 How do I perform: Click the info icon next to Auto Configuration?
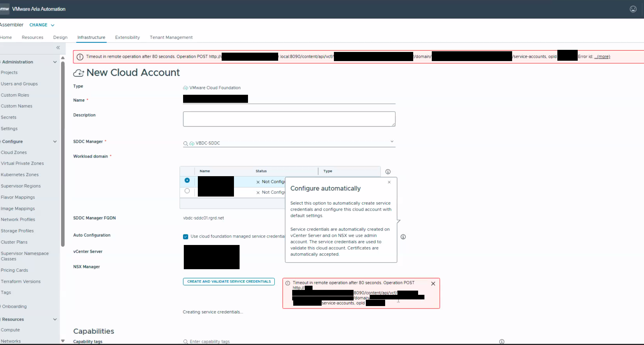coord(403,237)
